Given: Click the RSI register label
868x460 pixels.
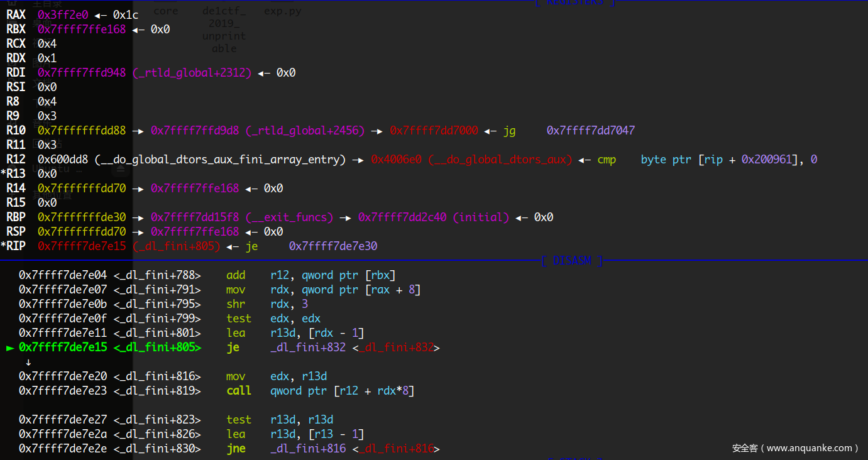Looking at the screenshot, I should click(16, 87).
